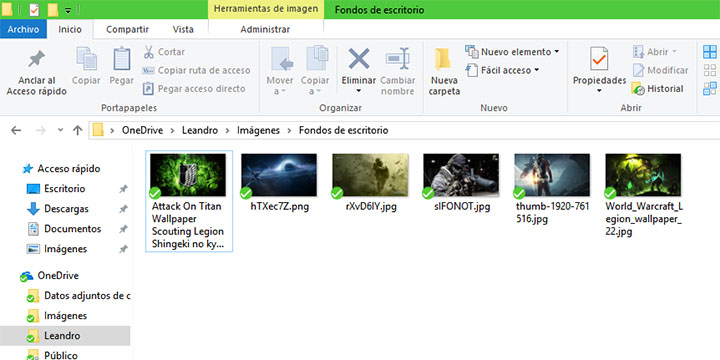Screen dimensions: 720x360
Task: Expand the chevron after Imágenes breadcrumb
Action: [x=289, y=130]
